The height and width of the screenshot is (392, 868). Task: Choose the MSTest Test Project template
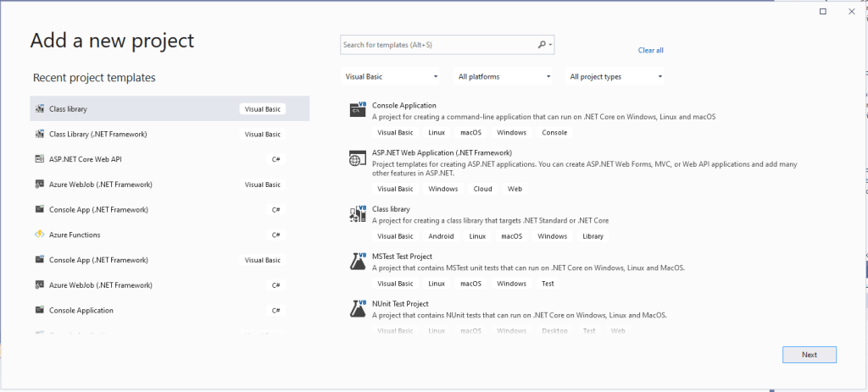(x=403, y=257)
